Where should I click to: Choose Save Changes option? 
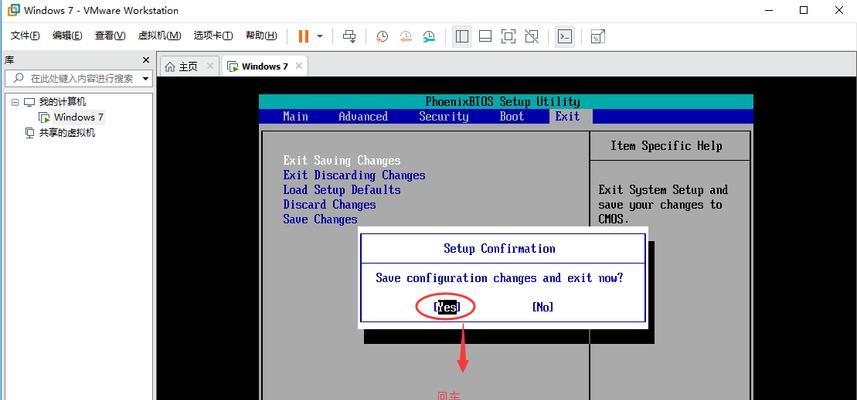(320, 220)
